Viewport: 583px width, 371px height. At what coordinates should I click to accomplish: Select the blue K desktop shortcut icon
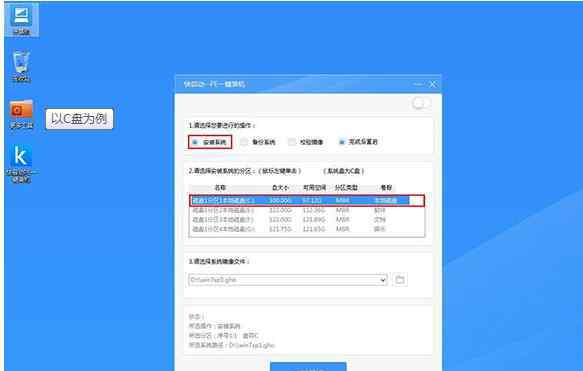(21, 164)
